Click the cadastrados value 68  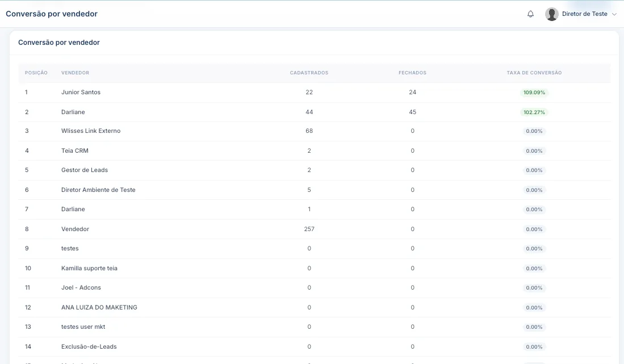pyautogui.click(x=309, y=131)
